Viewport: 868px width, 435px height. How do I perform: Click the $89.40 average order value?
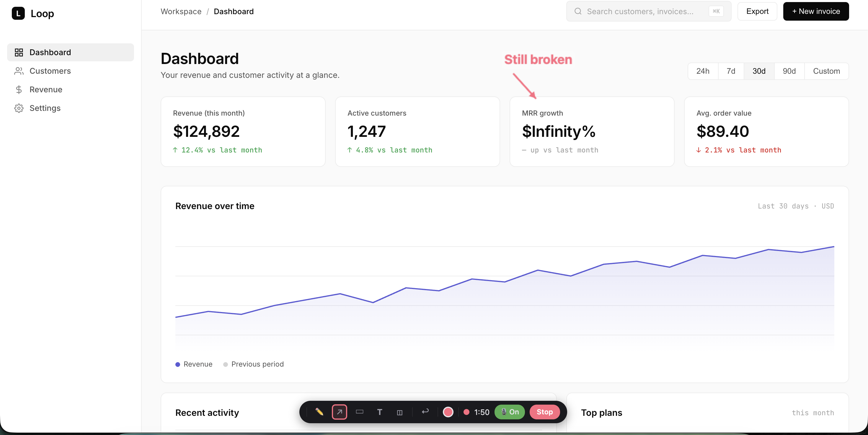point(722,131)
